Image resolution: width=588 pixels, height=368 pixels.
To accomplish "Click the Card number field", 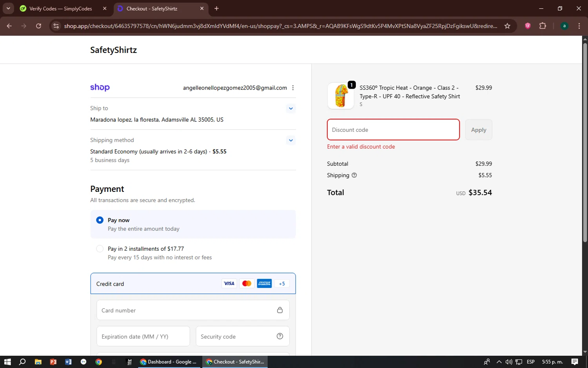I will [x=193, y=310].
